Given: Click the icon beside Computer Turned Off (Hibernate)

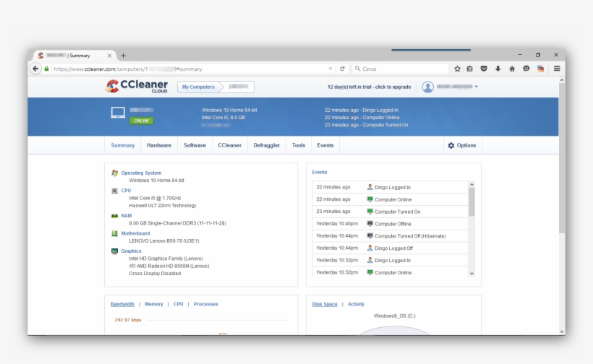Looking at the screenshot, I should (x=370, y=235).
